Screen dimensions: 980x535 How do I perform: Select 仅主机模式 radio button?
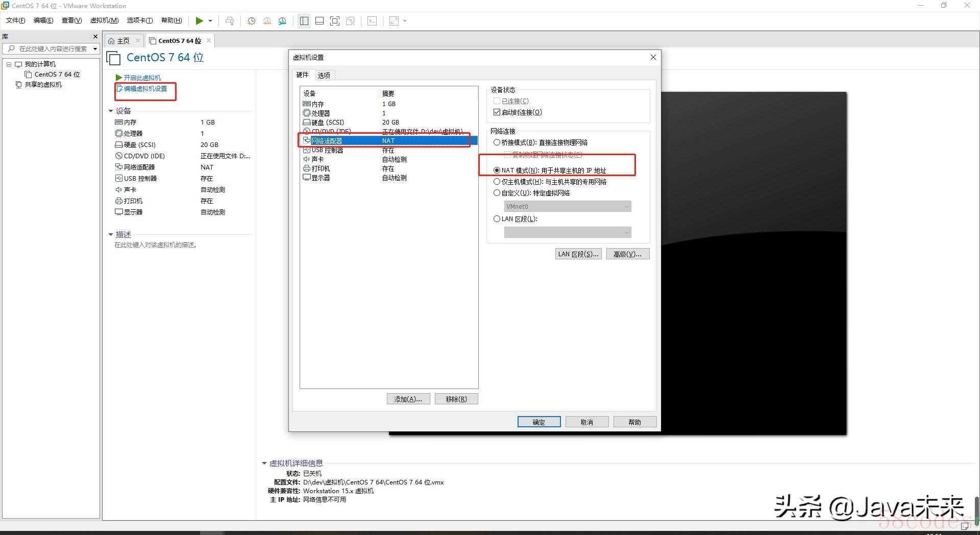click(x=497, y=182)
